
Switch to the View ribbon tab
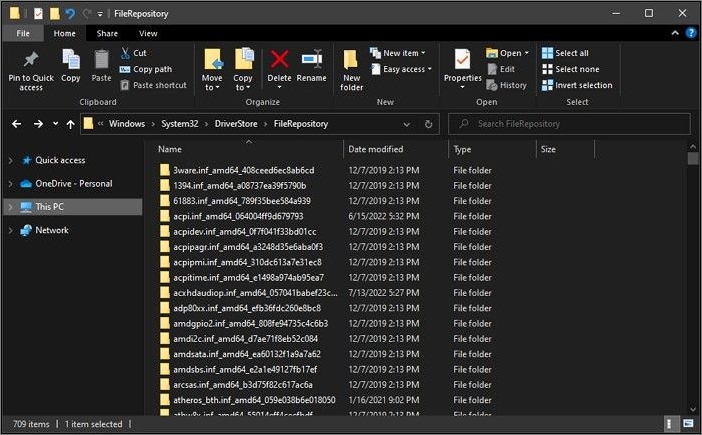[x=148, y=33]
